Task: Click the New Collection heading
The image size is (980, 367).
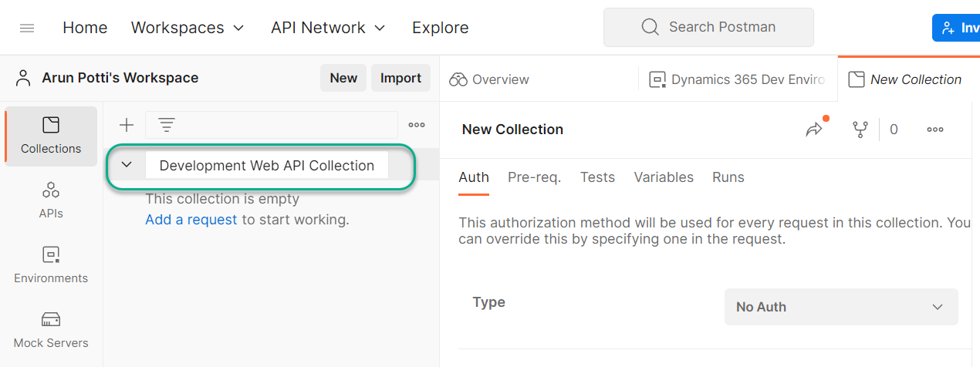Action: pyautogui.click(x=512, y=130)
